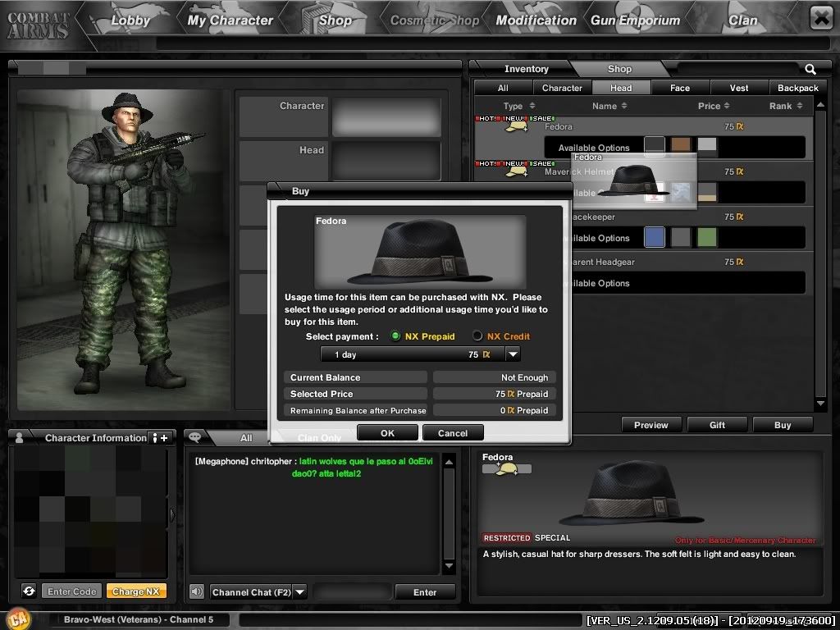The height and width of the screenshot is (630, 840).
Task: Open the Character Information plus icon
Action: 160,438
